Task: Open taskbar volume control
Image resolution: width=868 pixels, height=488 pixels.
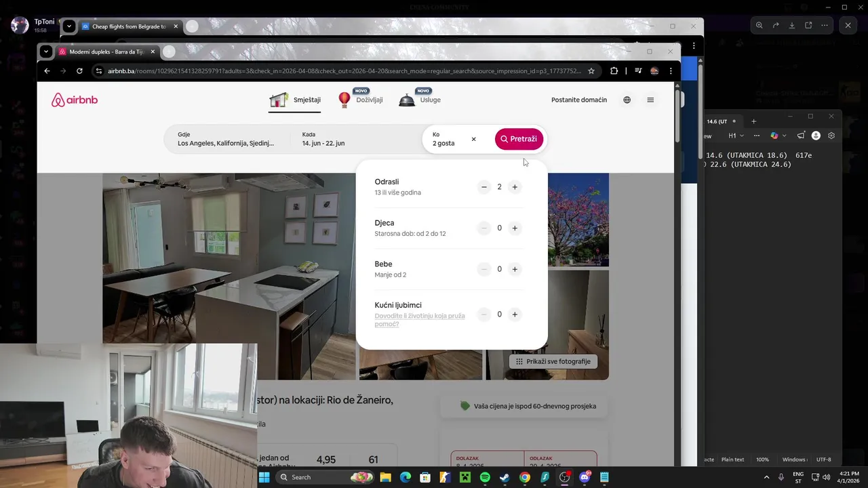Action: click(826, 477)
